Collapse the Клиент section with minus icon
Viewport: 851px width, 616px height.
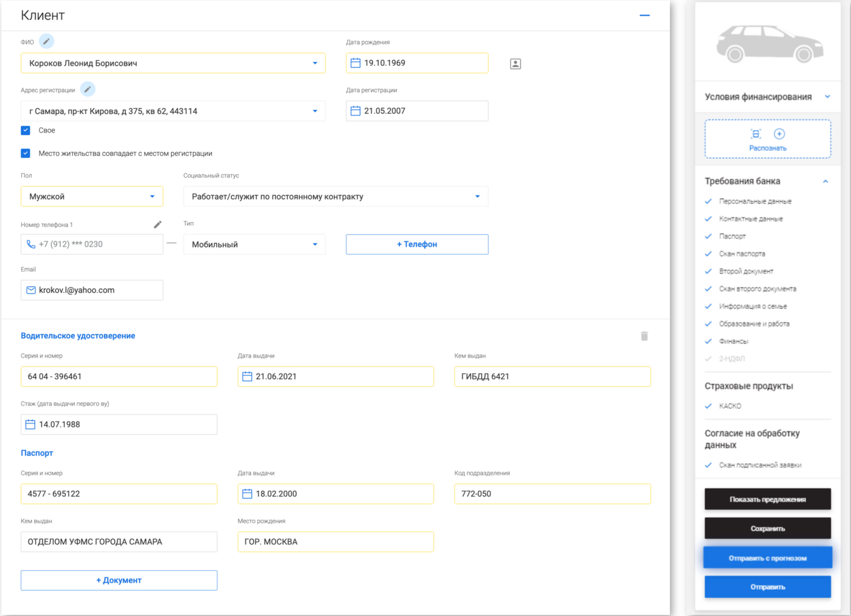pyautogui.click(x=644, y=16)
